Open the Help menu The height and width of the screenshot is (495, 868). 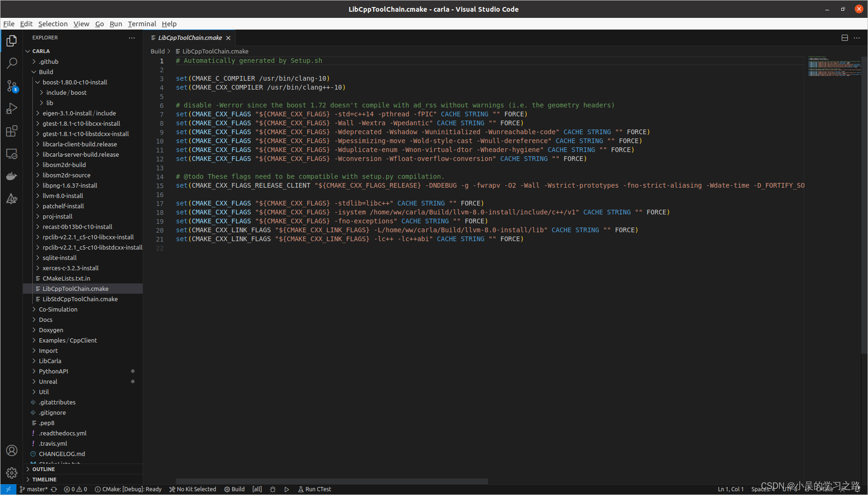(169, 24)
